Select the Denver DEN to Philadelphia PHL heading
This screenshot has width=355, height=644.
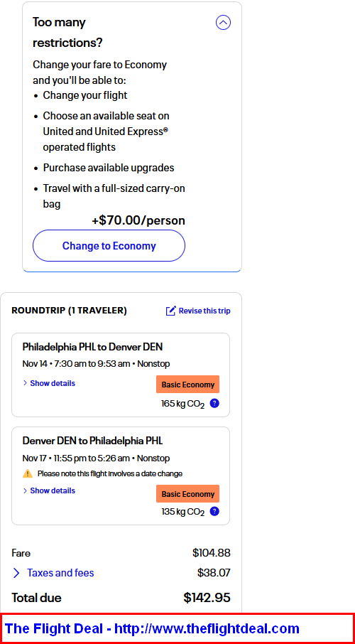[x=92, y=441]
